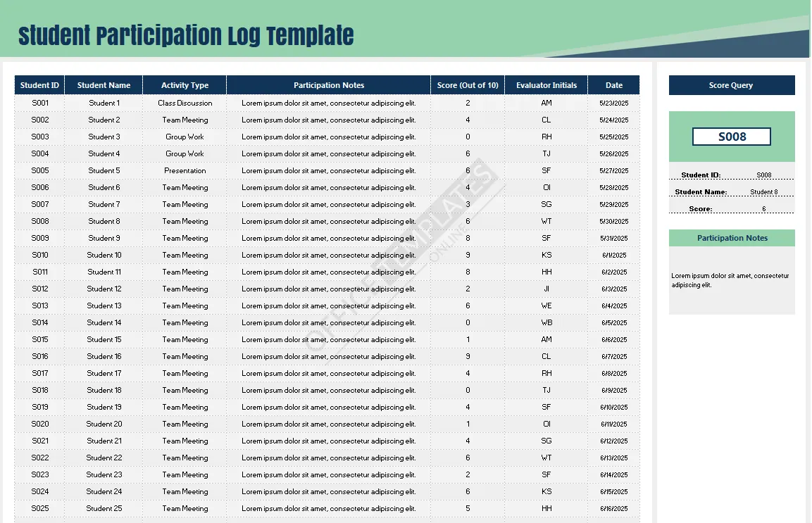Select the date cell 5/30/2025
812x523 pixels.
coord(614,221)
